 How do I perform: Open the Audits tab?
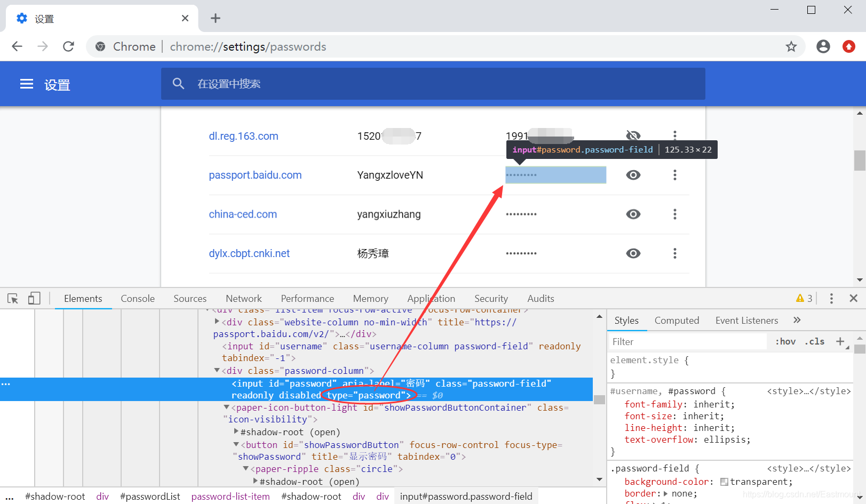(x=541, y=299)
